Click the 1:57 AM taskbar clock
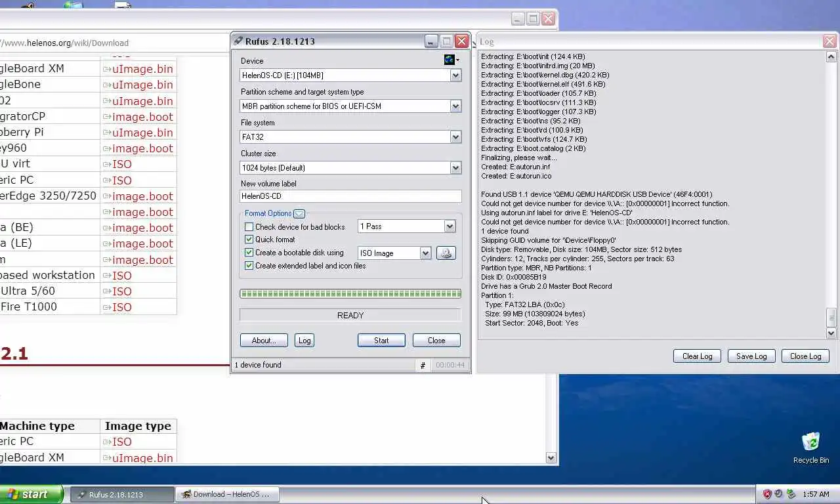The image size is (840, 504). click(816, 494)
